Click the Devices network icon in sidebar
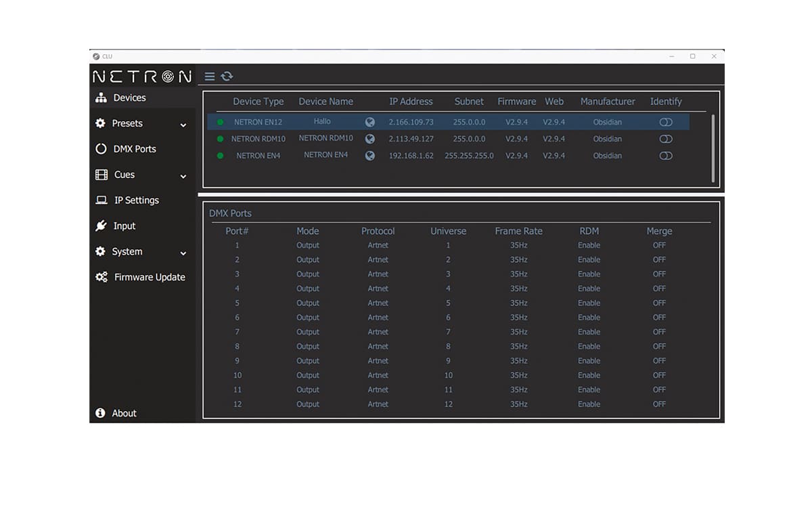The width and height of the screenshot is (812, 508). coord(101,98)
